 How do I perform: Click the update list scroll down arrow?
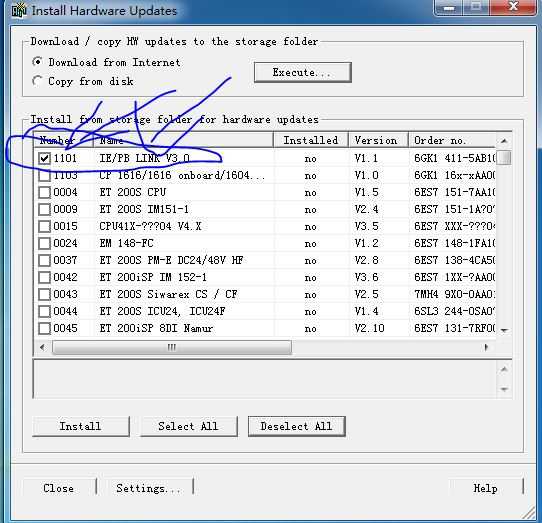coord(504,330)
